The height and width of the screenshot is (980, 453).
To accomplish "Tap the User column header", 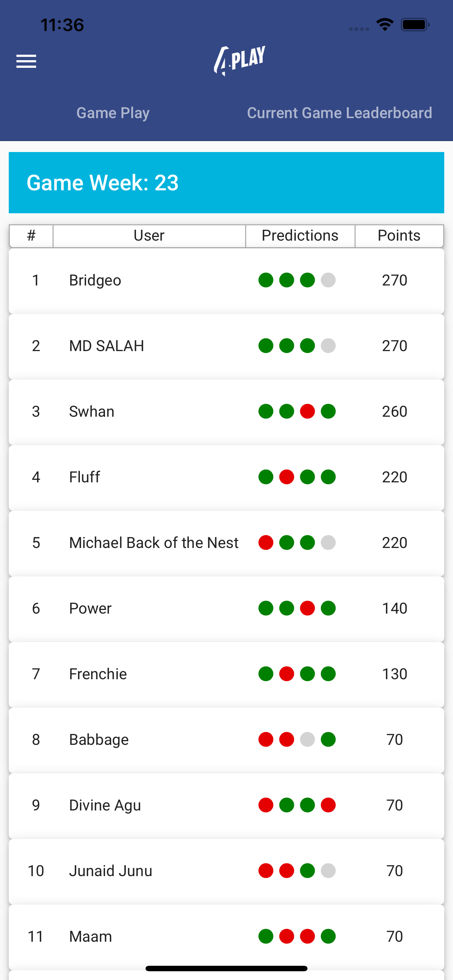I will coord(149,236).
